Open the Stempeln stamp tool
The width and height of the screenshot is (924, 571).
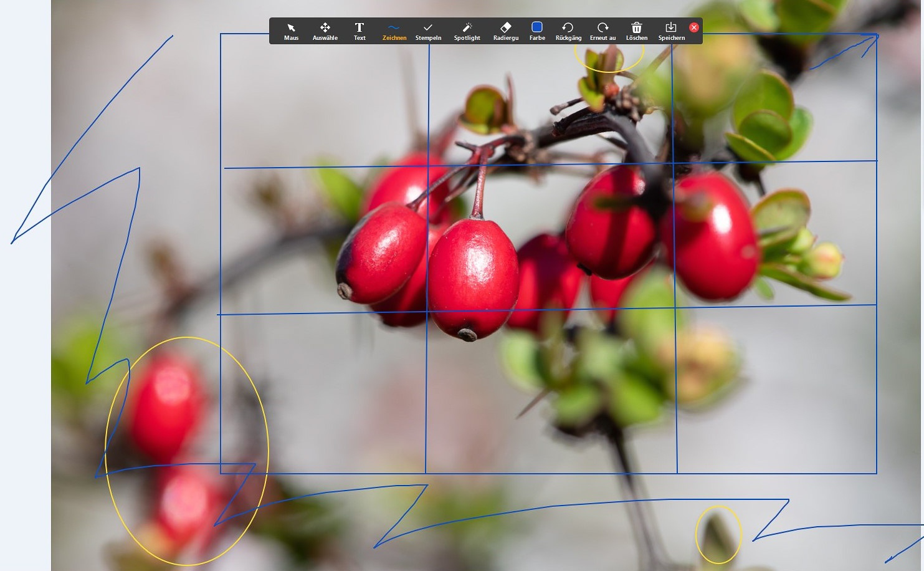coord(428,31)
